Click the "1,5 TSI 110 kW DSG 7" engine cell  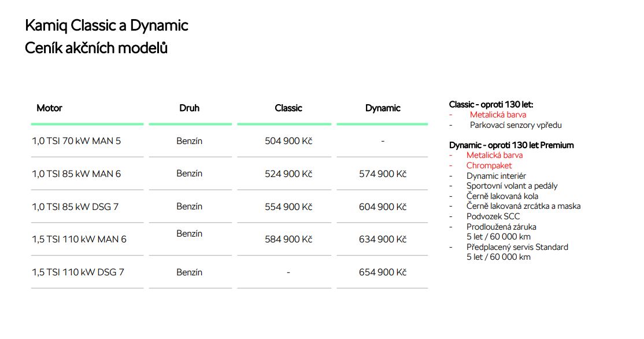[78, 272]
